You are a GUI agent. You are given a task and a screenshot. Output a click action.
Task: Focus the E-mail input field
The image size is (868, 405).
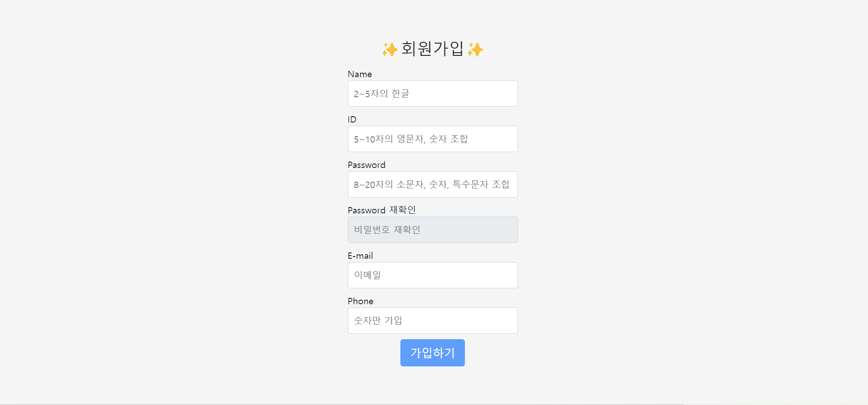(433, 275)
